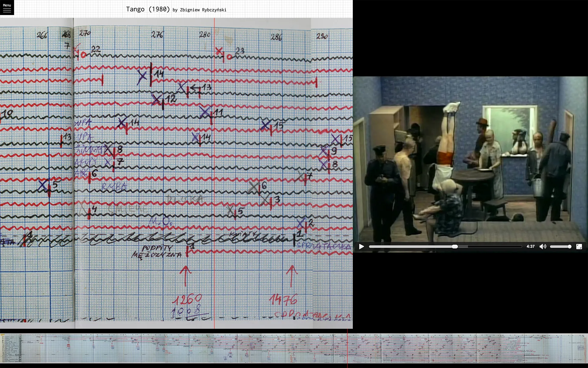
Task: Click the column number 290 on the score
Action: [322, 36]
